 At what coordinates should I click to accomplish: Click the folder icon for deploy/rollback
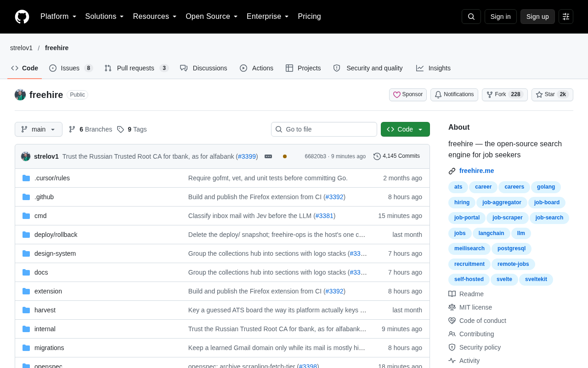[x=26, y=235]
